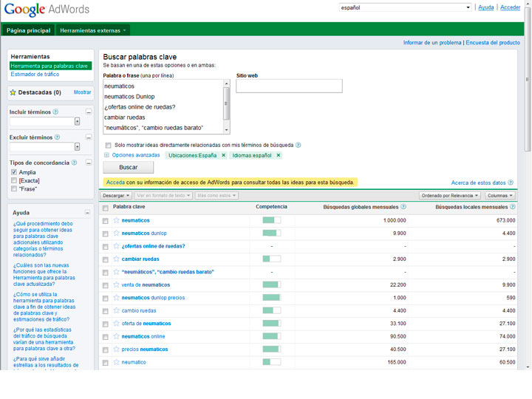Click help icon next to Incluir términos

click(56, 112)
